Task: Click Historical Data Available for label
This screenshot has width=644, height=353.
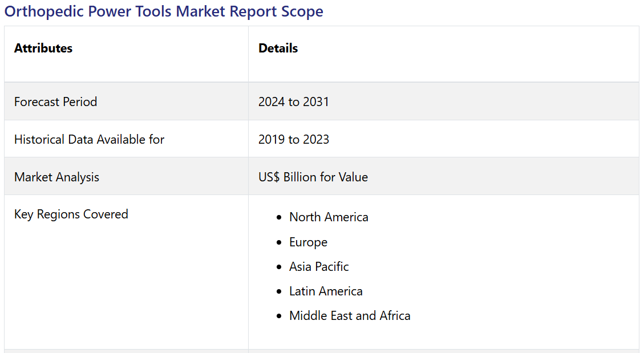Action: (x=89, y=139)
